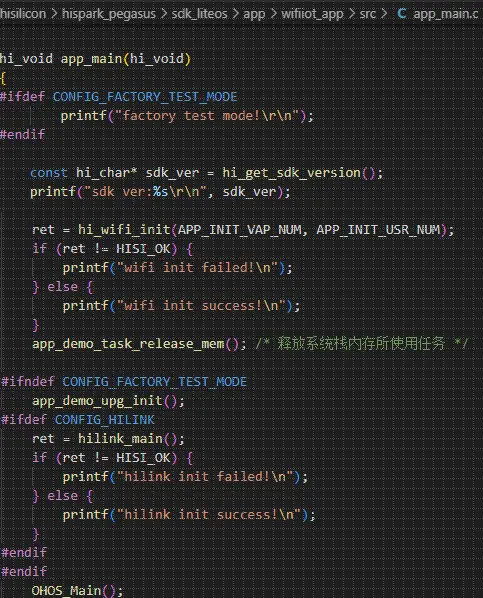
Task: Click the opening brace of app_main
Action: pos(3,78)
